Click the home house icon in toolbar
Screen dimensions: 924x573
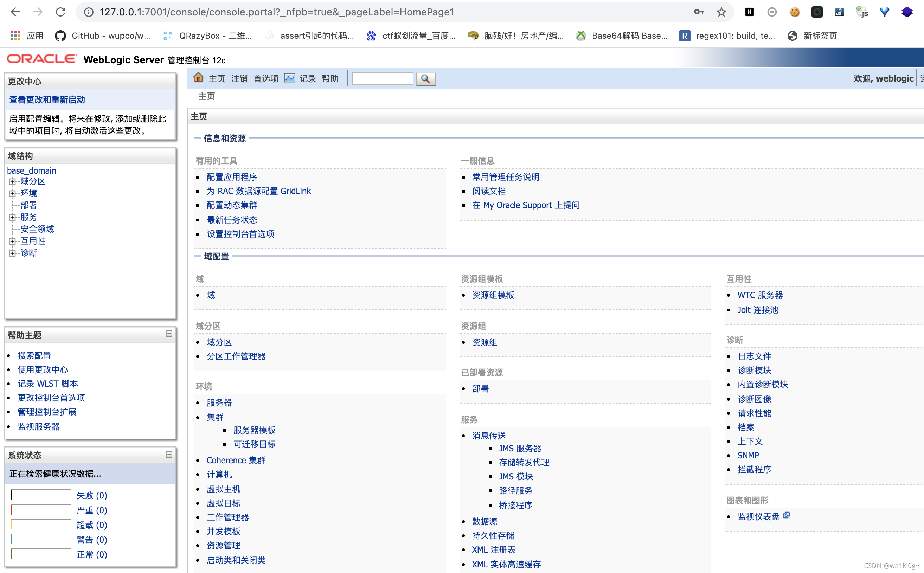click(198, 78)
